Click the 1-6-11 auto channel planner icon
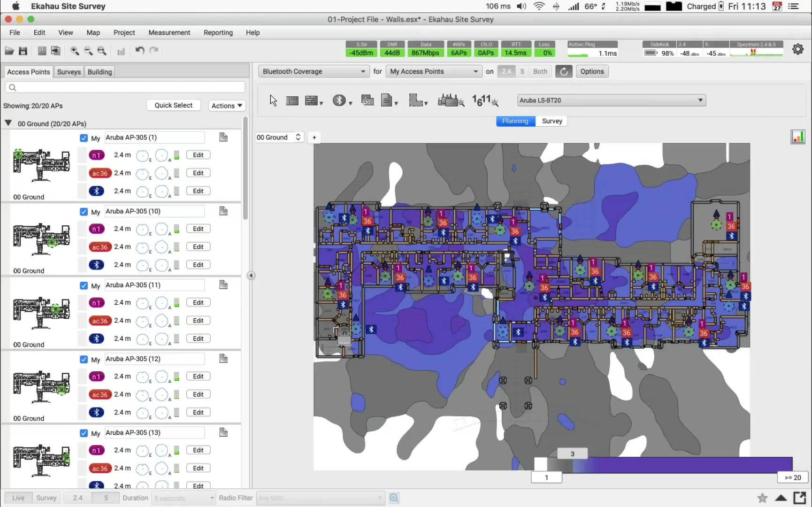Viewport: 812px width, 507px height. [x=485, y=100]
